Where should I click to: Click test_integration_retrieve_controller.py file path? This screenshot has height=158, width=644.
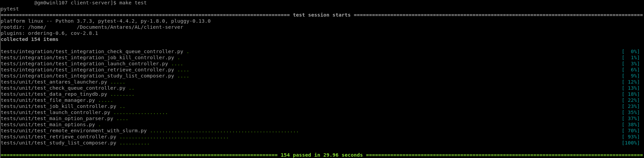pyautogui.click(x=87, y=70)
